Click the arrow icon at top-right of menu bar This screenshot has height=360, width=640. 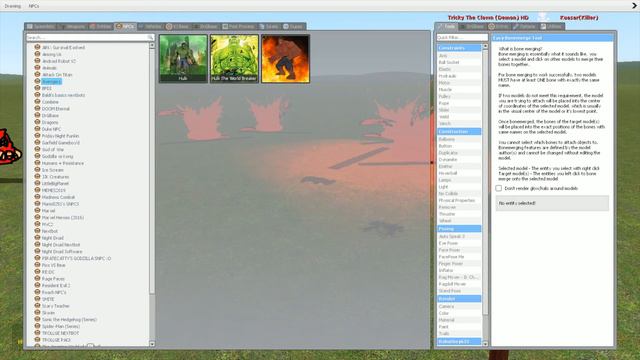(x=635, y=6)
